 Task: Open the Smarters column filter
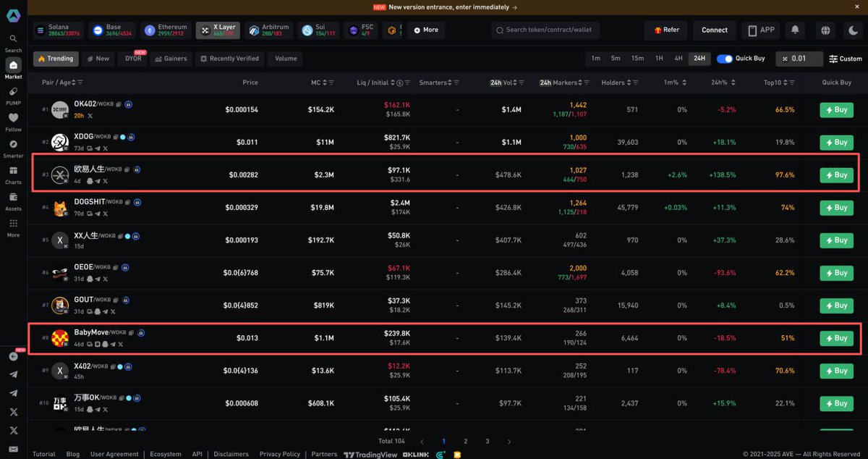[457, 83]
